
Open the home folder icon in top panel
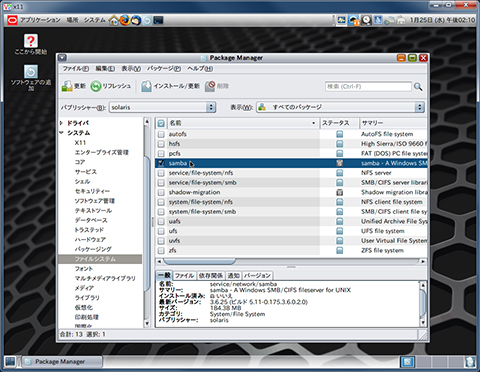tap(114, 20)
